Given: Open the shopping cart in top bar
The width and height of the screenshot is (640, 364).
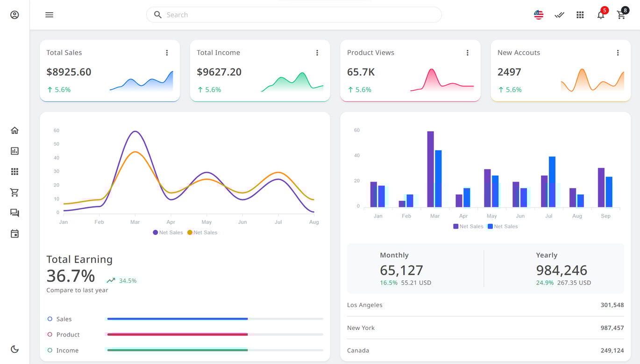Looking at the screenshot, I should (x=621, y=15).
